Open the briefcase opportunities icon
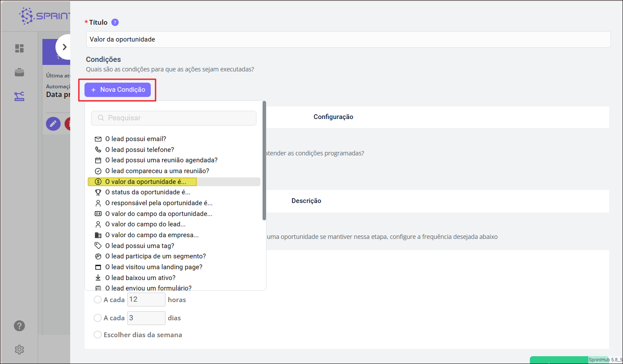The image size is (623, 364). click(19, 72)
